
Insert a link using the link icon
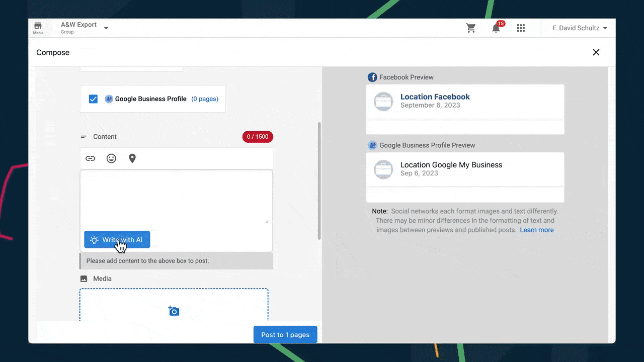point(91,158)
